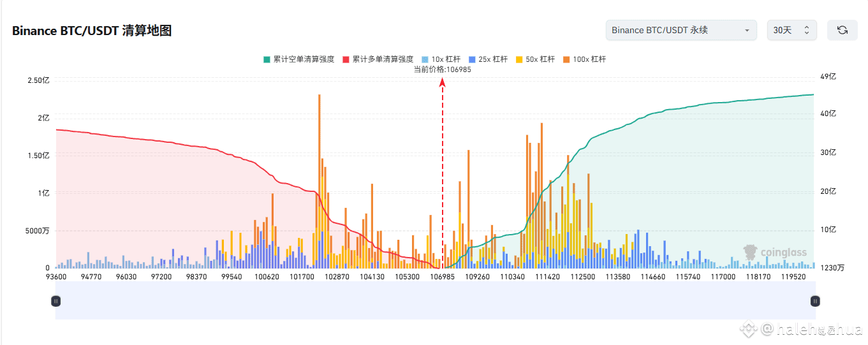Toggle the 50x 杠杆 legend series

pyautogui.click(x=535, y=59)
